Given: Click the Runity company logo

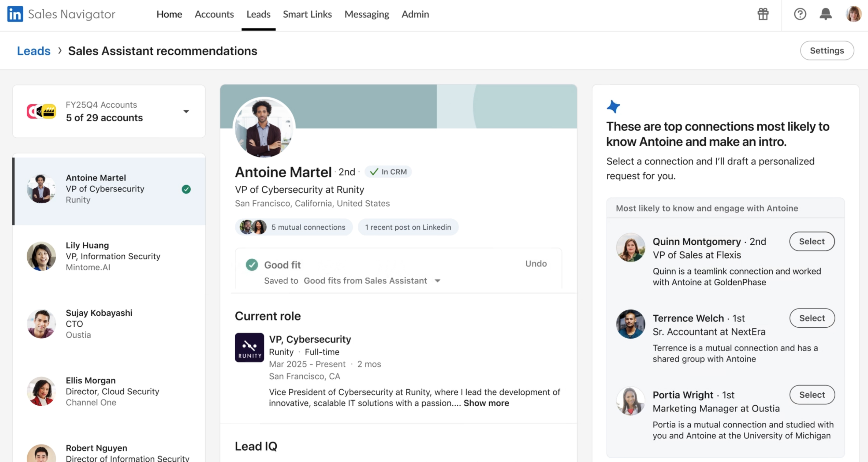Looking at the screenshot, I should (x=249, y=348).
